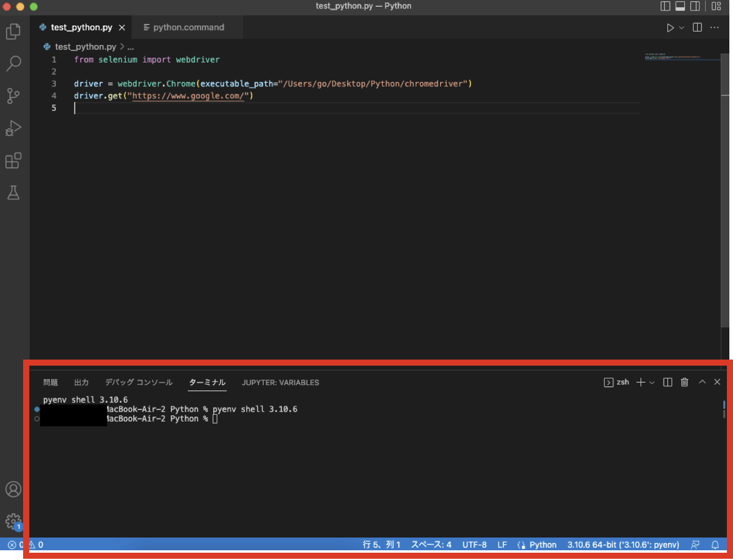The height and width of the screenshot is (560, 733).
Task: Open the Testing view
Action: coord(13,193)
